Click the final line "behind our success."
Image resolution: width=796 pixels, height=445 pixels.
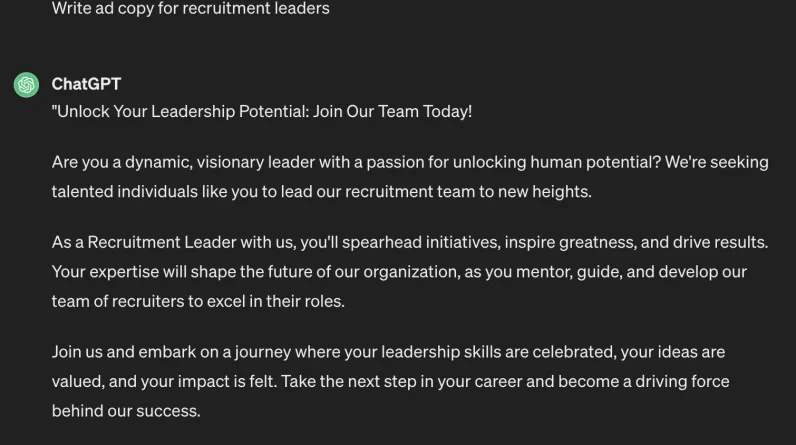pyautogui.click(x=126, y=411)
